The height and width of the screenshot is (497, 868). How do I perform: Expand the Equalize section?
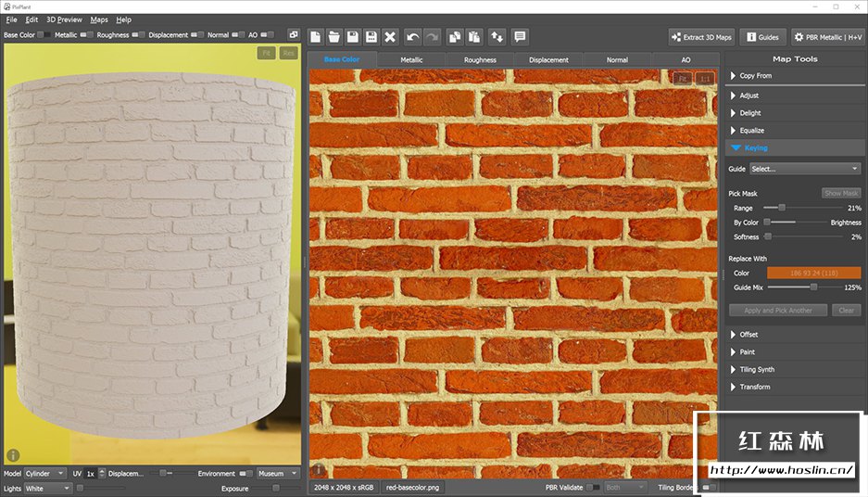coord(795,131)
